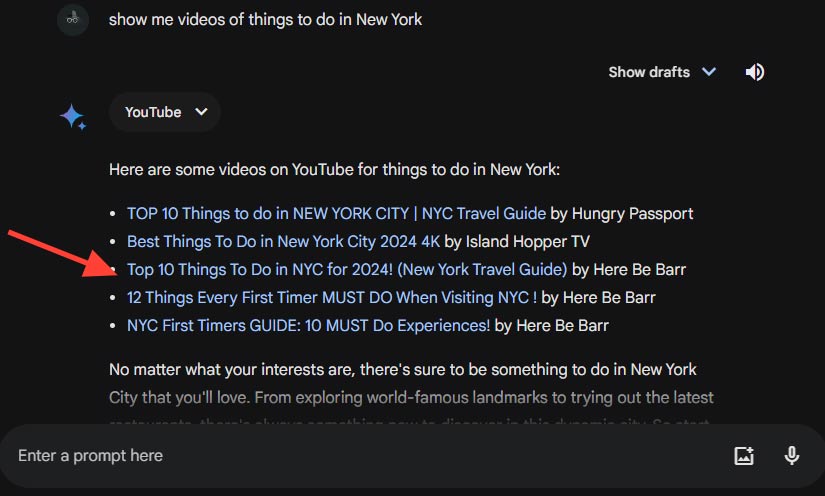Click the speaker read-aloud icon

pos(754,72)
